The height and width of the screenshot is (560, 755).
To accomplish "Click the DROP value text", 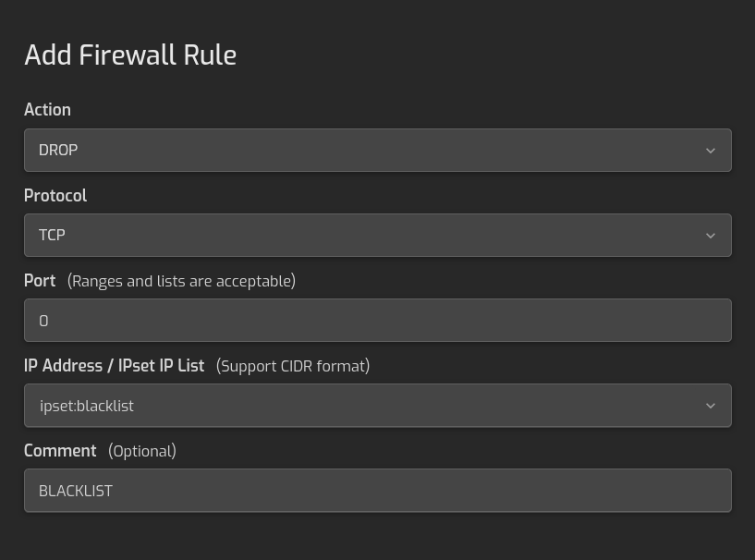I will (58, 151).
